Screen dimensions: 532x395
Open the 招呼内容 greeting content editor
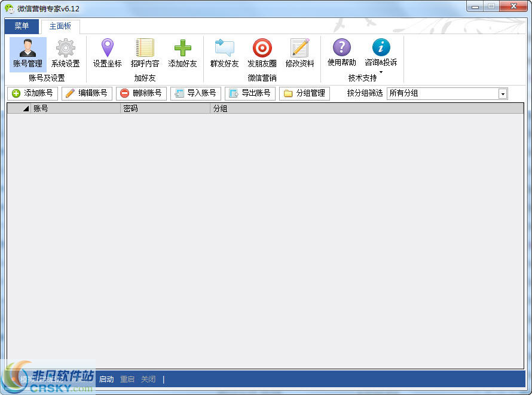tap(145, 53)
